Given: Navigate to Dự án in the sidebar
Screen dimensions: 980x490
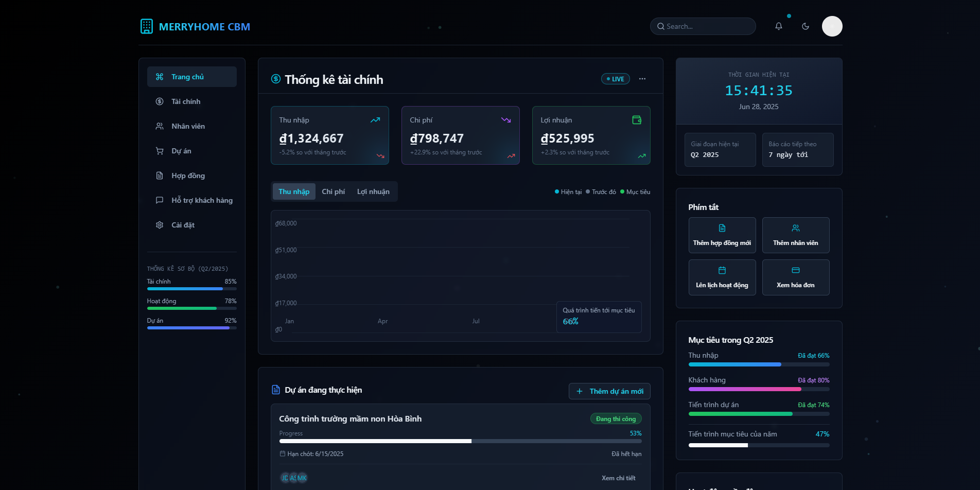Looking at the screenshot, I should (192, 151).
